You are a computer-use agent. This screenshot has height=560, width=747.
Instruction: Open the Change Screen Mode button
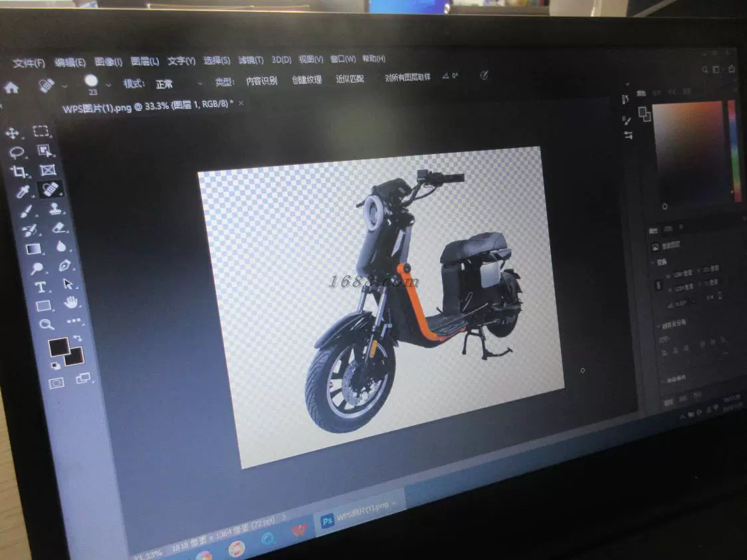[x=83, y=379]
